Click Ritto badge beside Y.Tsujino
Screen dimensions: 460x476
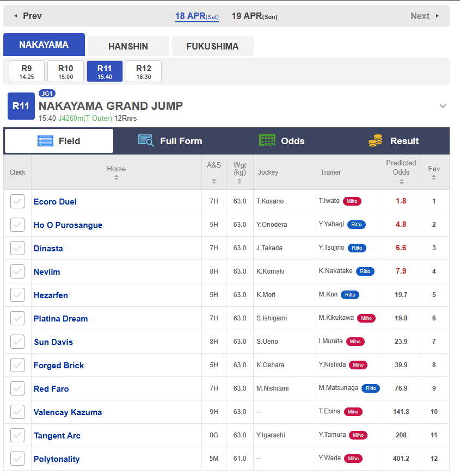click(357, 248)
